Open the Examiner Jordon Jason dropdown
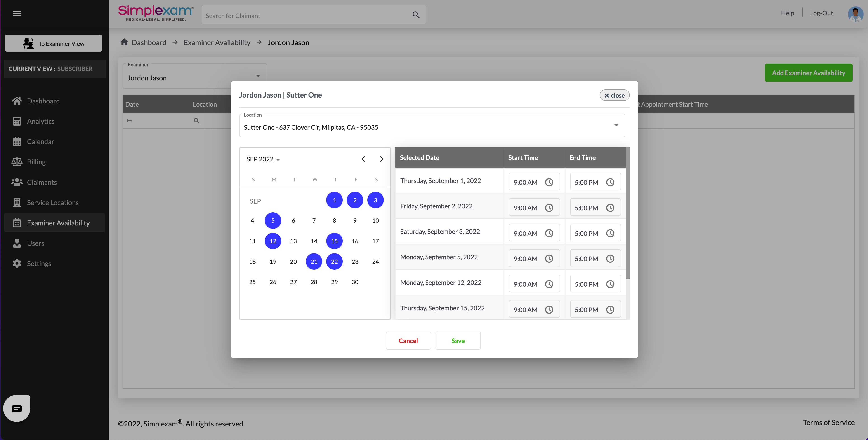 point(258,76)
